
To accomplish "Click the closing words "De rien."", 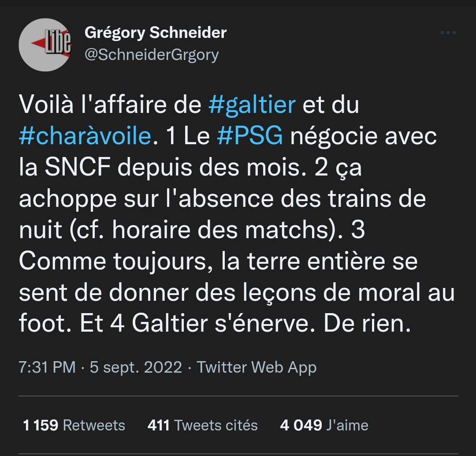I will point(367,324).
